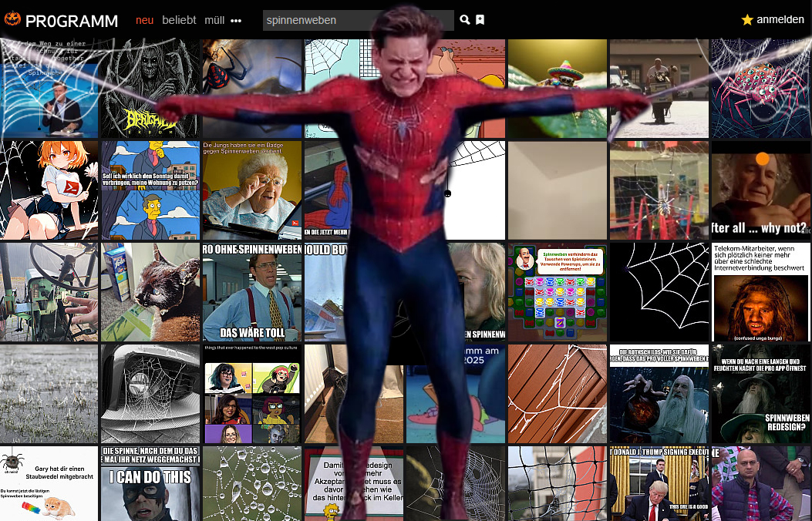The width and height of the screenshot is (812, 521).
Task: Switch to the beliebt tab
Action: click(x=179, y=20)
